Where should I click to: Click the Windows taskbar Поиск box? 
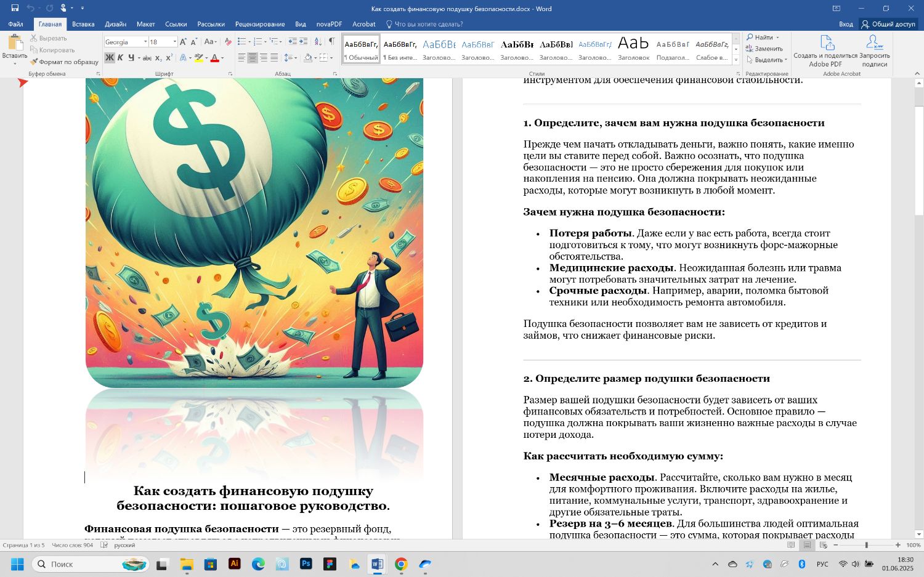pyautogui.click(x=91, y=563)
